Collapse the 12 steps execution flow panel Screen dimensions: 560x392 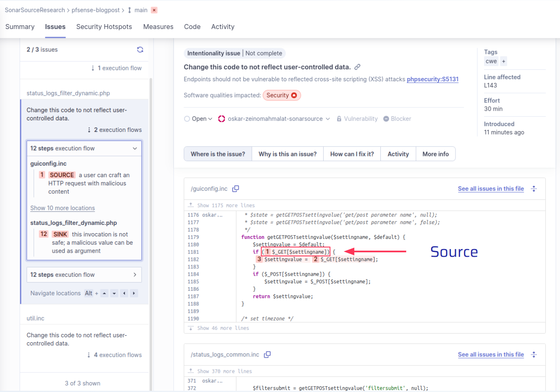tap(135, 149)
